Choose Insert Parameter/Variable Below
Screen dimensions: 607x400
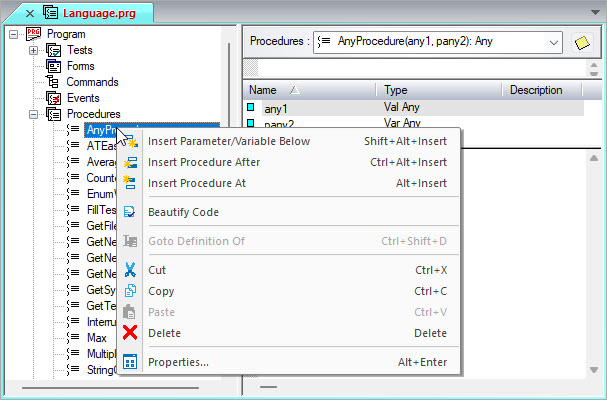[x=228, y=141]
